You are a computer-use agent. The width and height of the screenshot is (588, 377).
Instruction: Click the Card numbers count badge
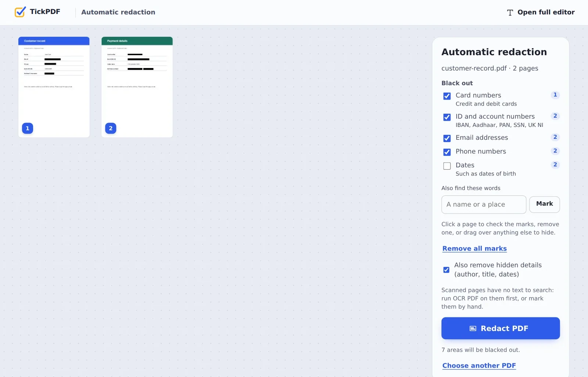(555, 95)
